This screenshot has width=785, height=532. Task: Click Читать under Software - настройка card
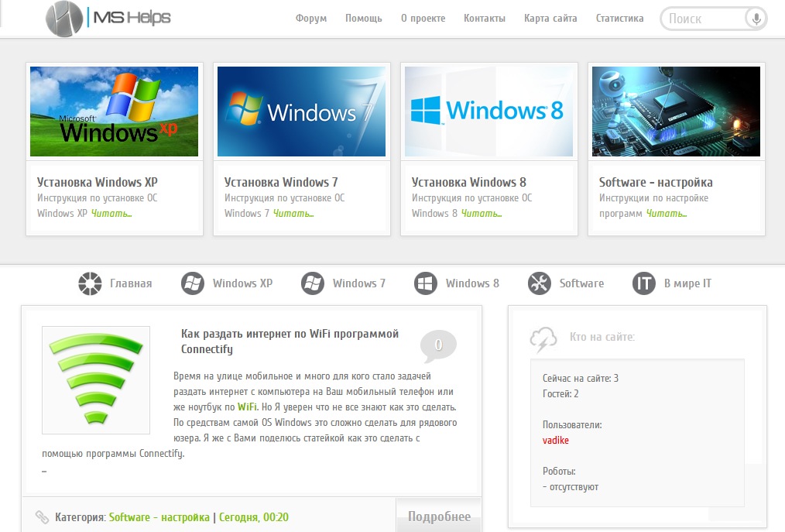point(667,214)
